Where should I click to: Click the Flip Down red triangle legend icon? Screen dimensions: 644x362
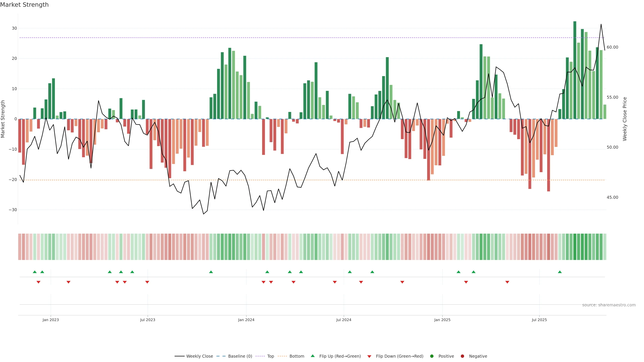(369, 356)
